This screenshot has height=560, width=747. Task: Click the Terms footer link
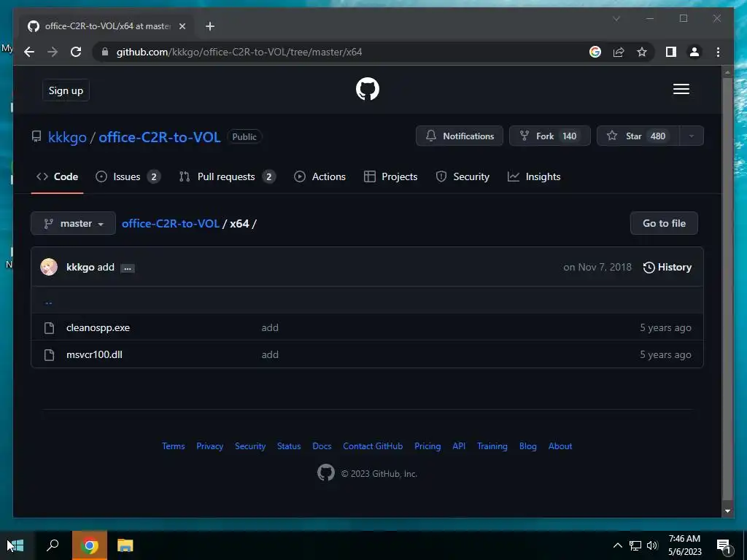(x=174, y=446)
